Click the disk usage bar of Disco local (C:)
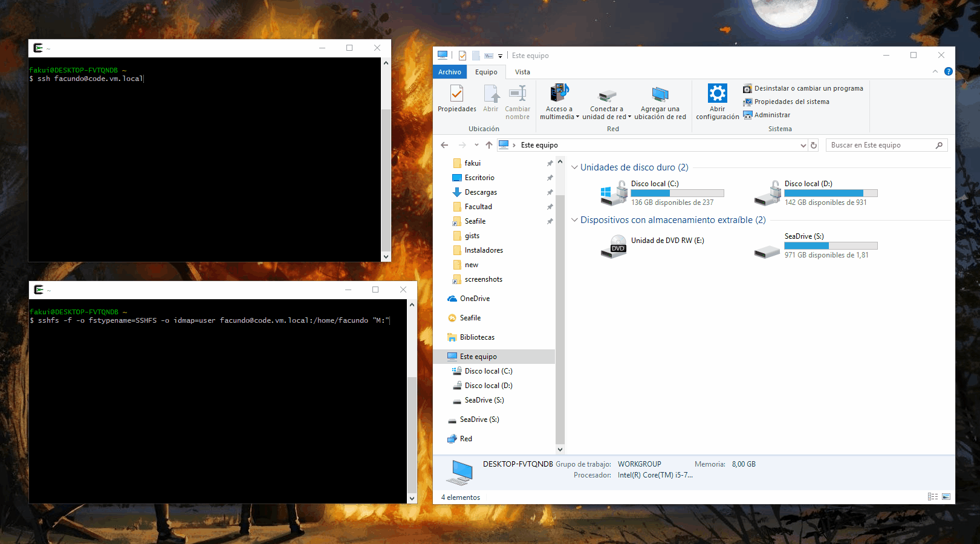This screenshot has width=980, height=544. [677, 193]
